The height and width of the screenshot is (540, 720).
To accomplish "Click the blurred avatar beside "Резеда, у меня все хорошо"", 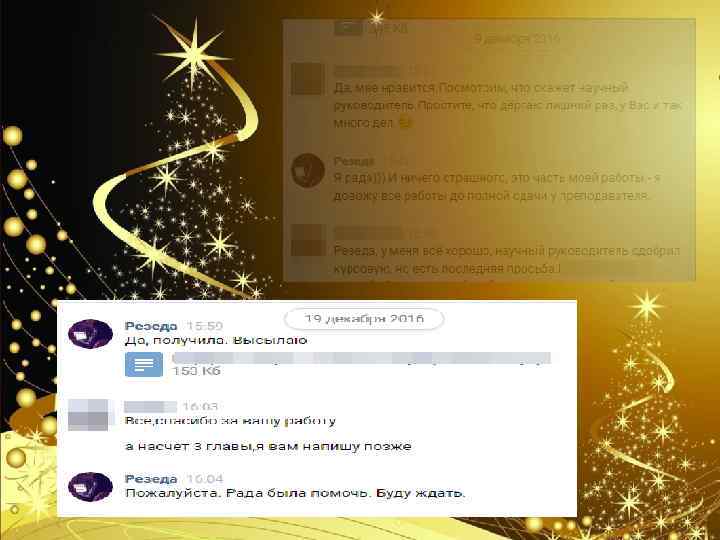I will [x=309, y=240].
